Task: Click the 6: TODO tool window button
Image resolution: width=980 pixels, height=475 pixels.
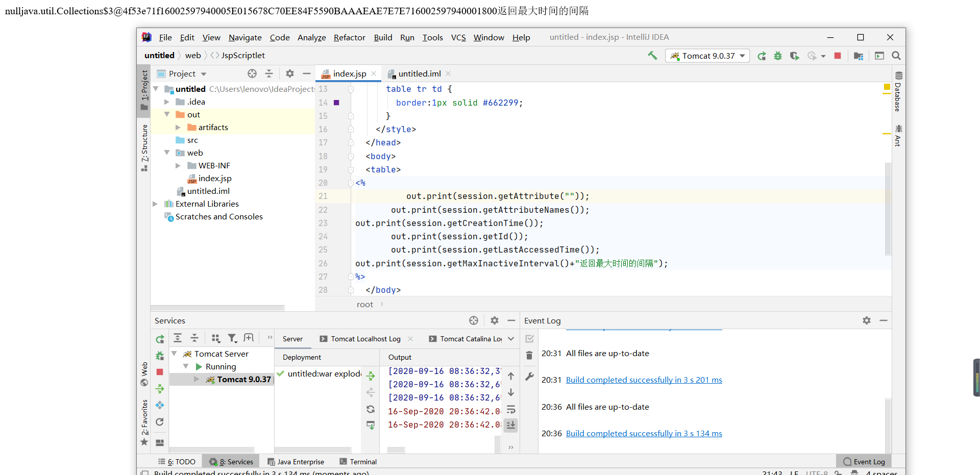Action: tap(177, 462)
